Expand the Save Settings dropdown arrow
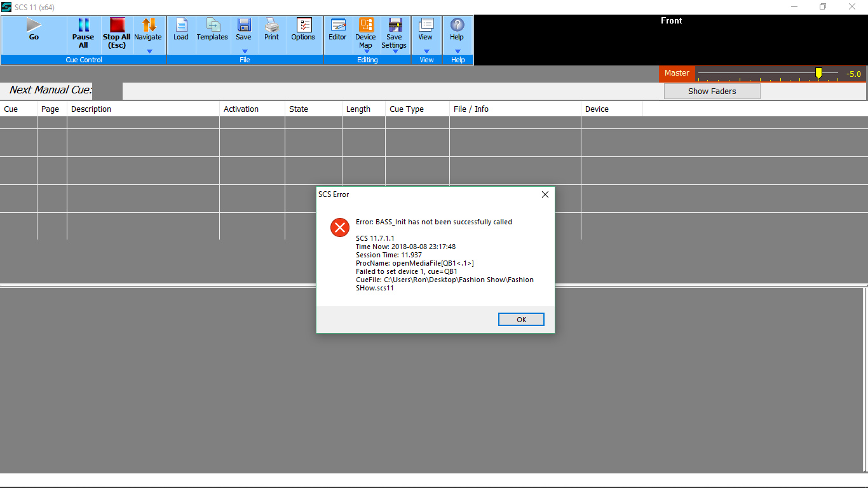Screen dimensions: 868x488 [x=395, y=51]
